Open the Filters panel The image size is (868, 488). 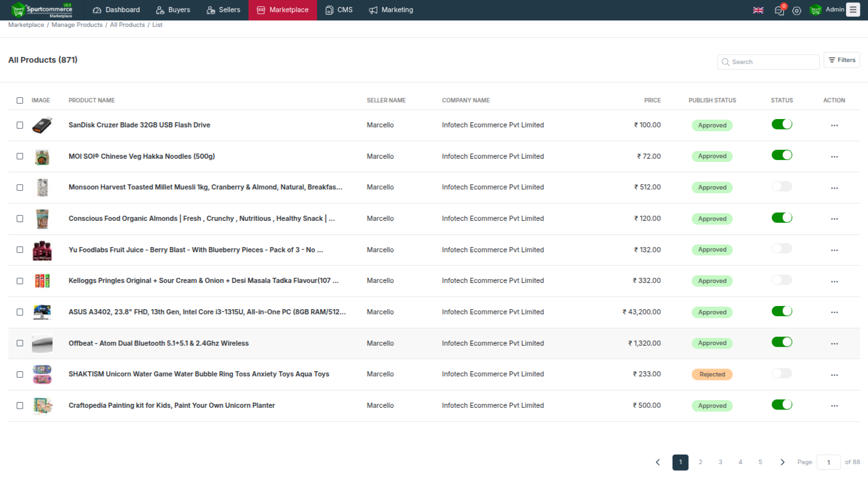click(842, 60)
